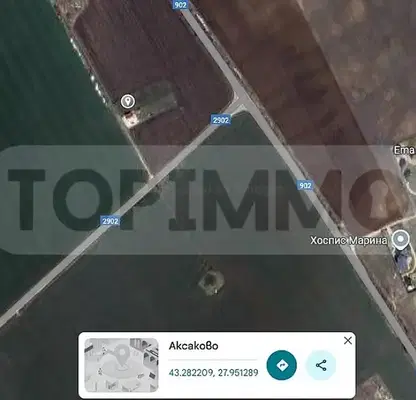Select the Хоспис Марина location marker

click(401, 240)
